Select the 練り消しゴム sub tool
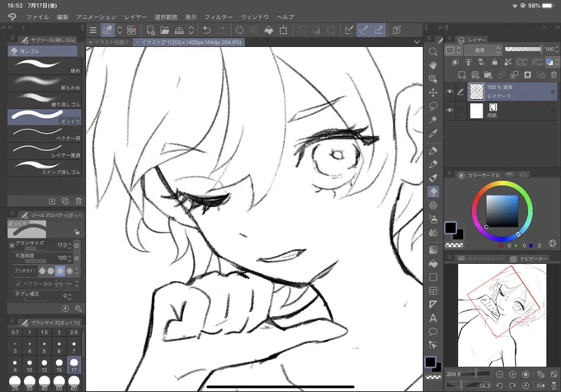The width and height of the screenshot is (561, 392). (44, 100)
